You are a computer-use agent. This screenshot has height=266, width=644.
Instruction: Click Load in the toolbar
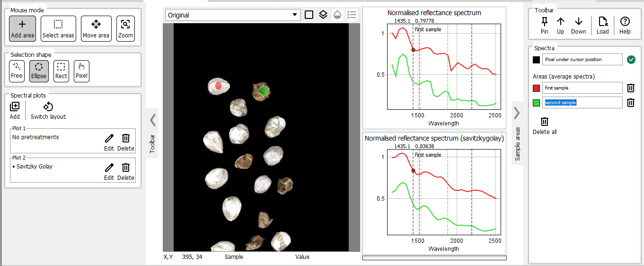[x=602, y=26]
